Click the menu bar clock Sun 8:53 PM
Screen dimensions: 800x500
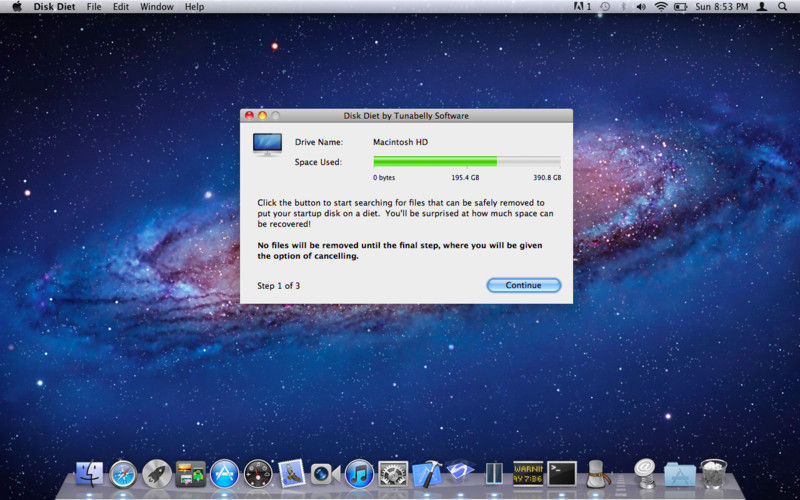tap(721, 7)
